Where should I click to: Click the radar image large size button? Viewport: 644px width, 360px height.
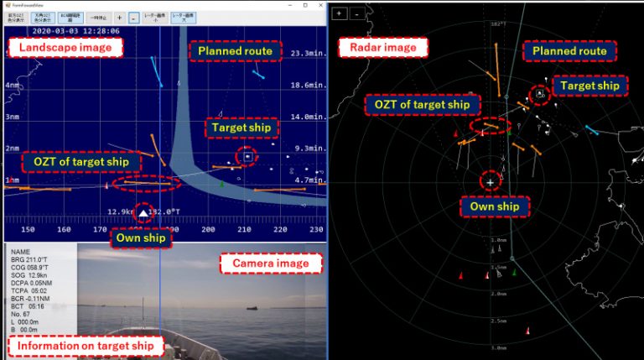[184, 17]
